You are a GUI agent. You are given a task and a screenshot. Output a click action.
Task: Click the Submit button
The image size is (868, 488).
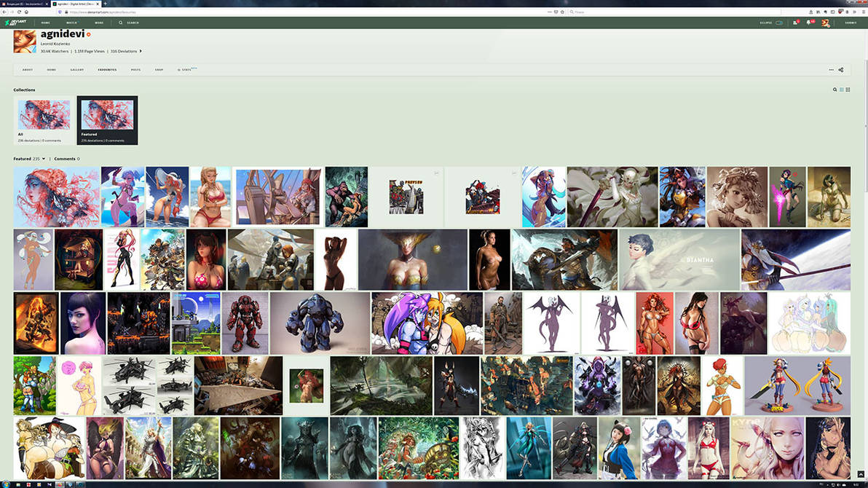pos(851,23)
